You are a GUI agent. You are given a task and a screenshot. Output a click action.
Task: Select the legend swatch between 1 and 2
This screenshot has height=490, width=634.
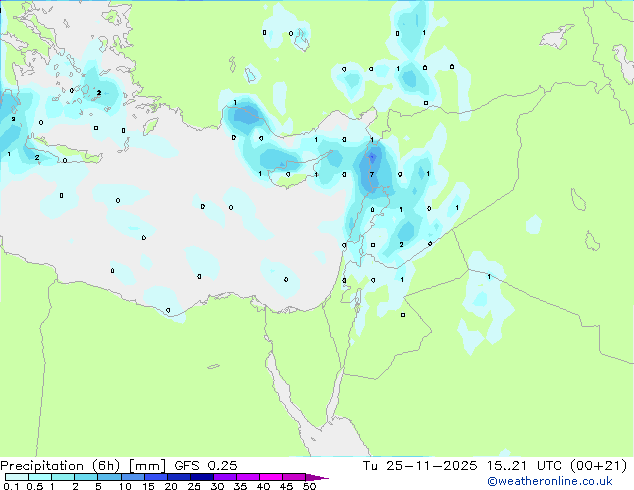pos(63,477)
